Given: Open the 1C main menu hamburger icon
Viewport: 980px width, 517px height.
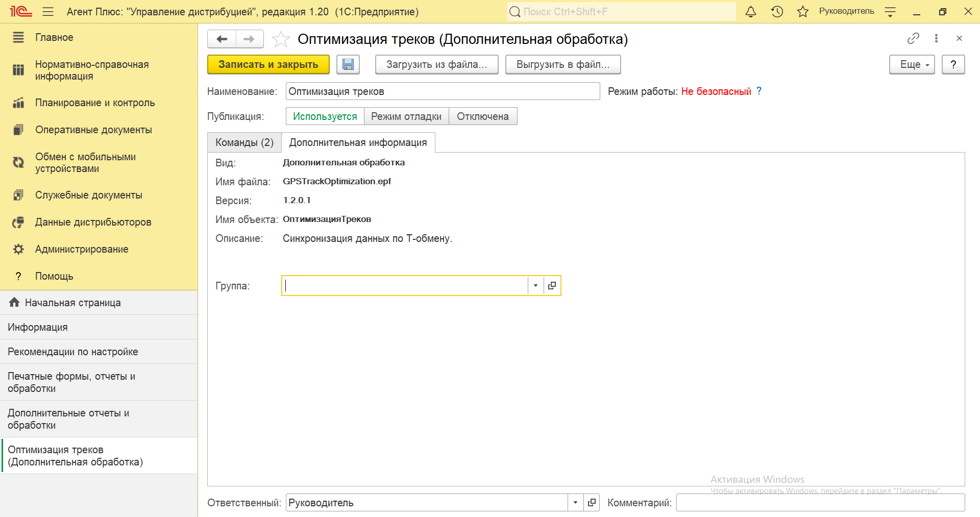Looking at the screenshot, I should pyautogui.click(x=48, y=12).
